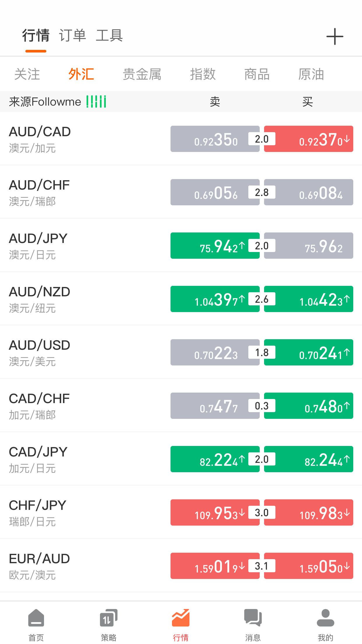Select the 行情 market chart icon
The width and height of the screenshot is (362, 644).
181,618
